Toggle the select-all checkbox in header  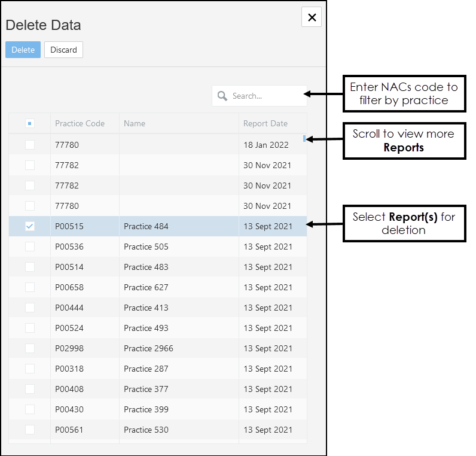point(30,124)
